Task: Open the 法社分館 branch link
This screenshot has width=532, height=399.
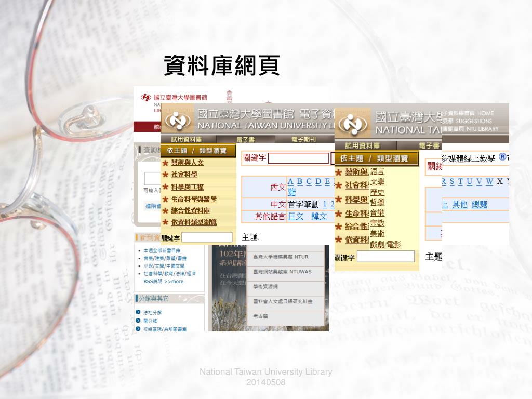Action: tap(152, 312)
